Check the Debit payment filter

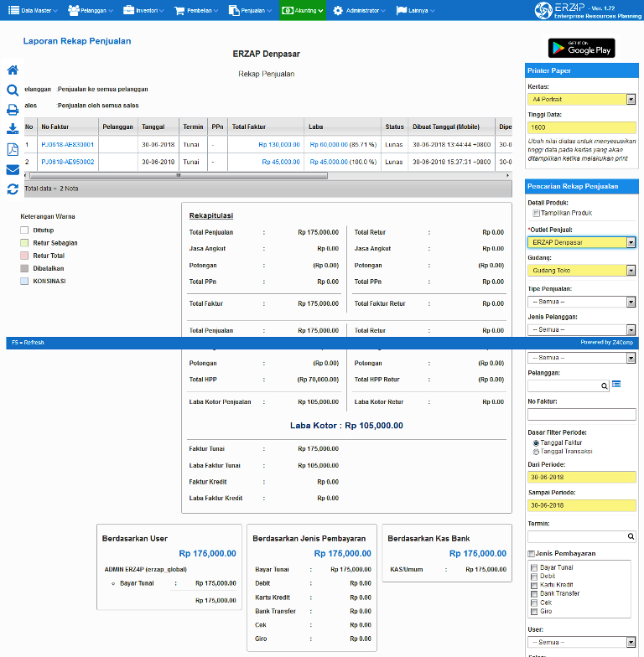(533, 577)
